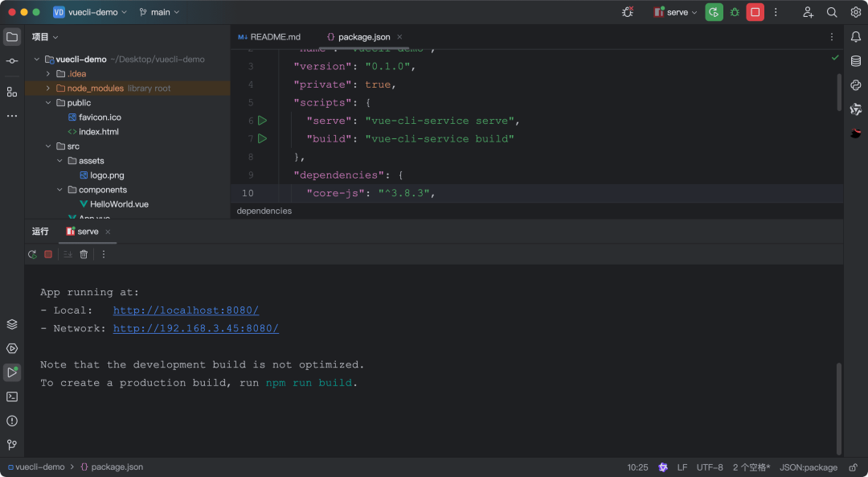Run the serve script gutter arrow
Image resolution: width=868 pixels, height=477 pixels.
262,121
